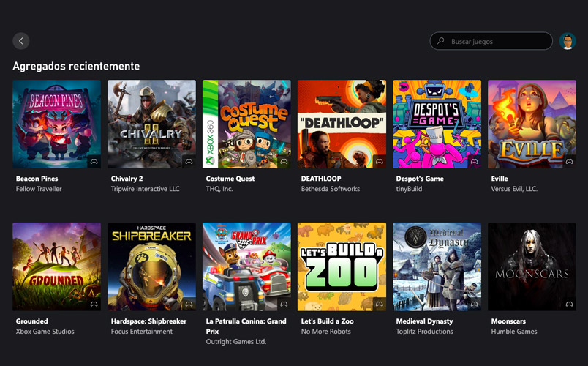Image resolution: width=588 pixels, height=366 pixels.
Task: Click publisher text tinyBuild
Action: tap(409, 189)
